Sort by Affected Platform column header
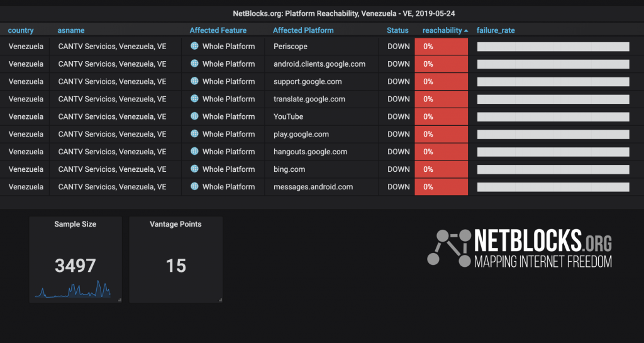Viewport: 644px width, 343px height. (303, 30)
